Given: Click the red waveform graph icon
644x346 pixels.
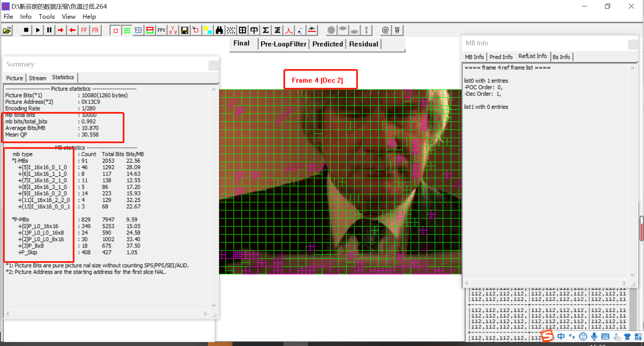Looking at the screenshot, I should pos(312,31).
